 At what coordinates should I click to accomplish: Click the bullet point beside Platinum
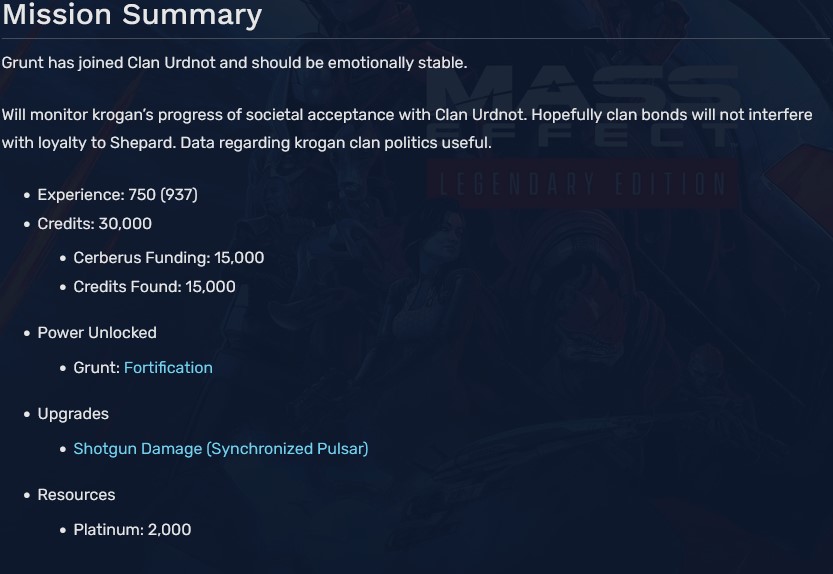(x=63, y=531)
